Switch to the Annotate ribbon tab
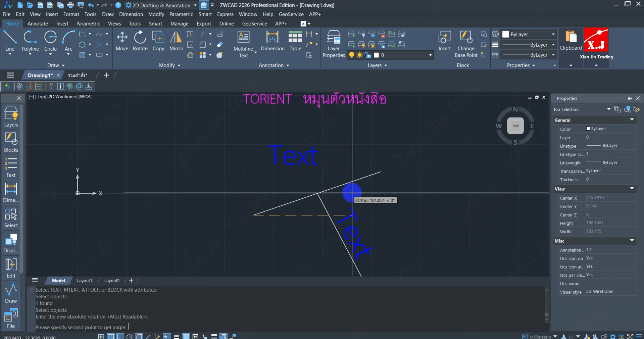The image size is (644, 339). (38, 24)
